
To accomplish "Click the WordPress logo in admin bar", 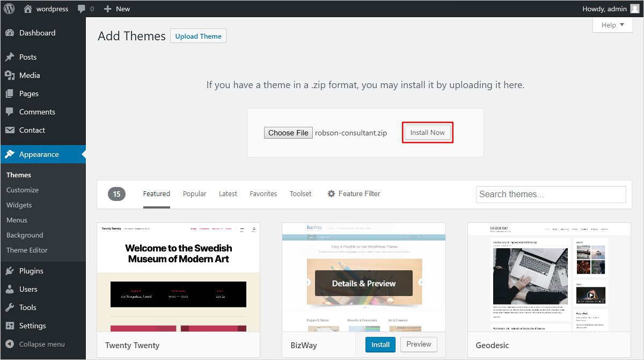I will pyautogui.click(x=10, y=9).
